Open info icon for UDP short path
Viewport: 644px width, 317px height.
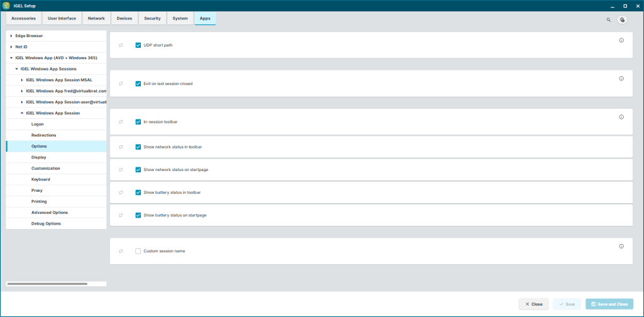coord(621,40)
